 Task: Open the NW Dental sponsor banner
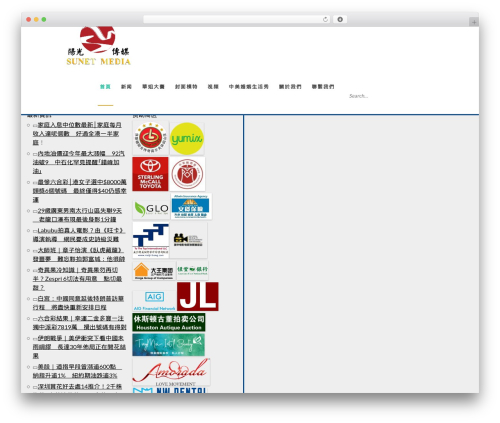tap(169, 390)
